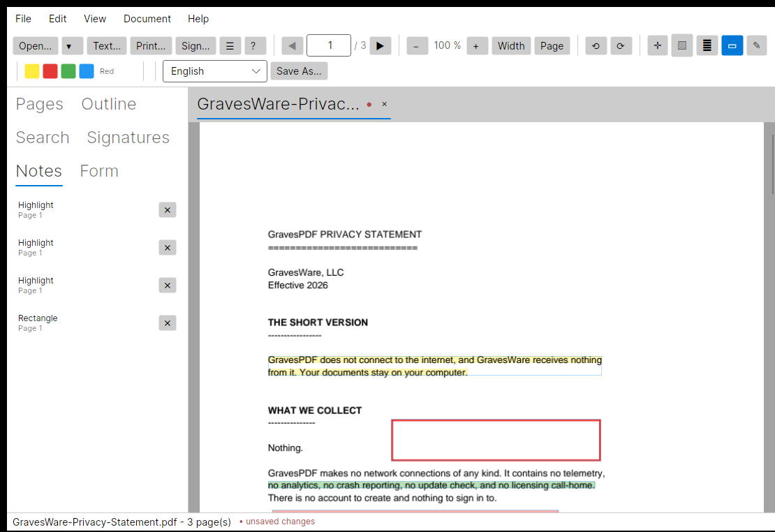Open the hamburger list menu button
This screenshot has height=532, width=775.
pos(230,46)
